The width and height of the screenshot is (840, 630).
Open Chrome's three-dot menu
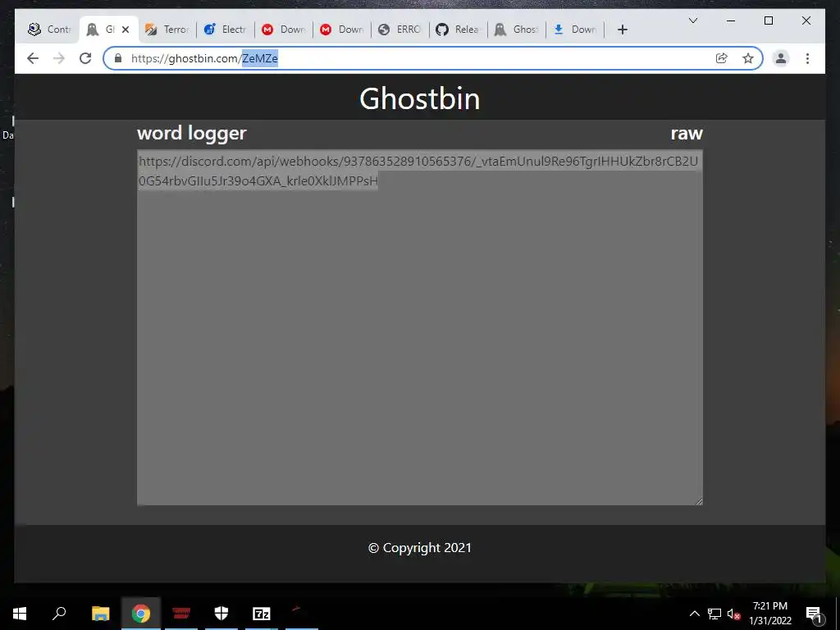click(x=807, y=58)
